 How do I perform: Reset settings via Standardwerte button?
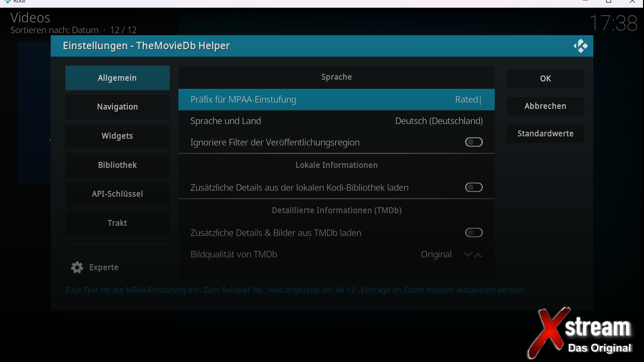(545, 133)
